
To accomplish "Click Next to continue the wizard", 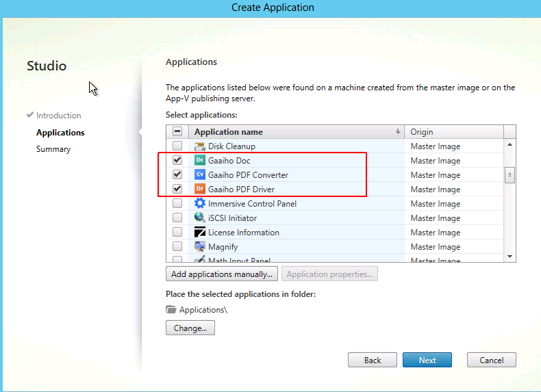I will pyautogui.click(x=427, y=360).
